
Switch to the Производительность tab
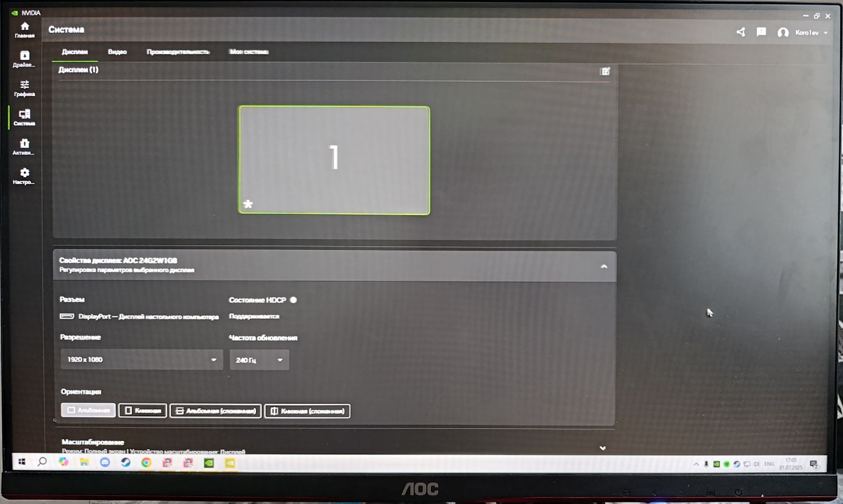point(178,52)
